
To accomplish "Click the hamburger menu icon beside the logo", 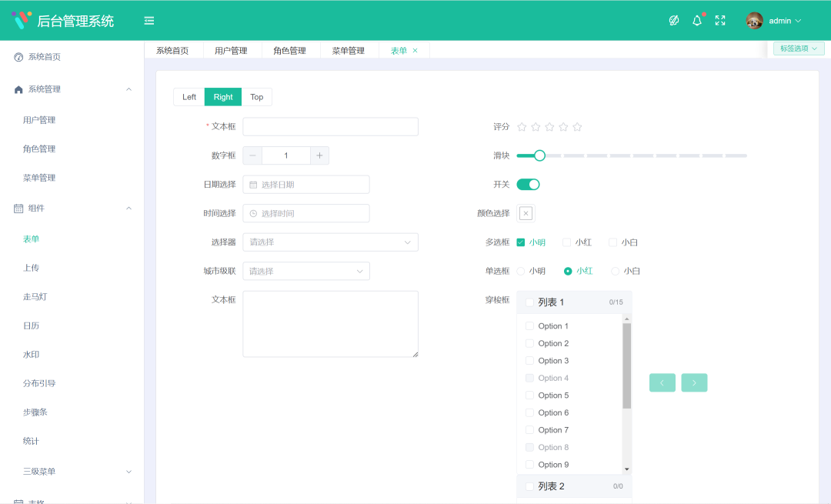I will point(149,20).
